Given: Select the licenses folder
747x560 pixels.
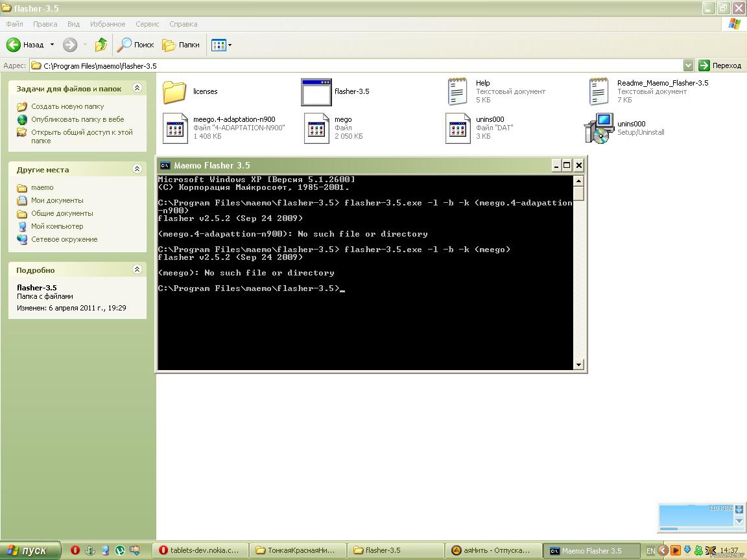Looking at the screenshot, I should pos(190,91).
